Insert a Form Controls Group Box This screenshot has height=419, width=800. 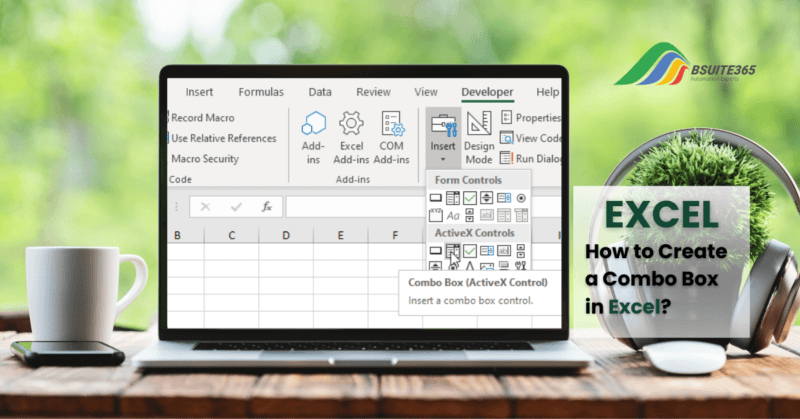click(x=436, y=215)
